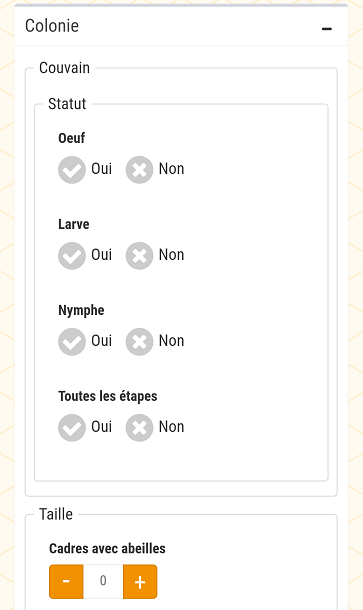Click the Oui label under Toutes les étapes
This screenshot has width=363, height=610.
tap(102, 427)
